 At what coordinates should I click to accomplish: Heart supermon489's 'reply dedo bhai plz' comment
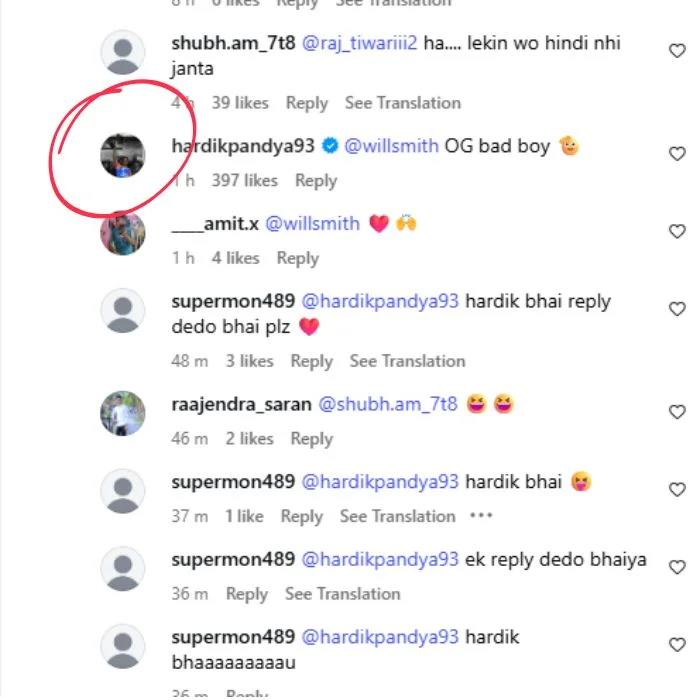pos(677,310)
